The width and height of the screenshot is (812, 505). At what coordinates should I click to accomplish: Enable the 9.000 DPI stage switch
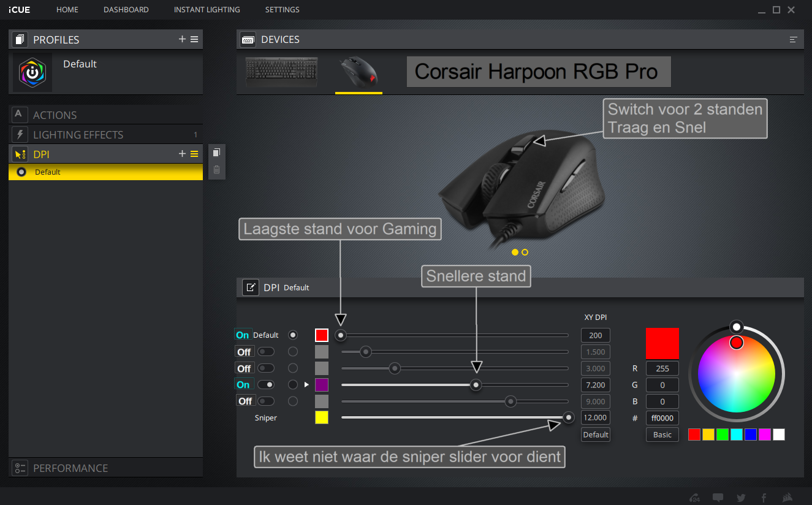(266, 401)
